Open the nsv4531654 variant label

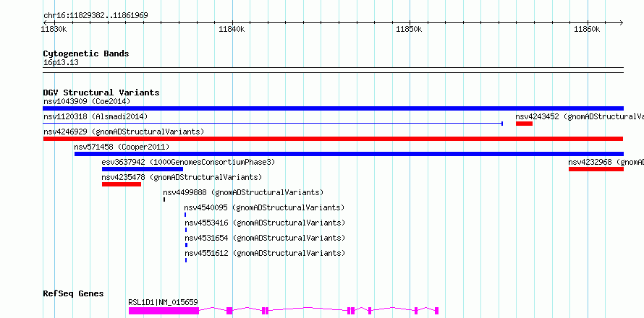coord(265,238)
